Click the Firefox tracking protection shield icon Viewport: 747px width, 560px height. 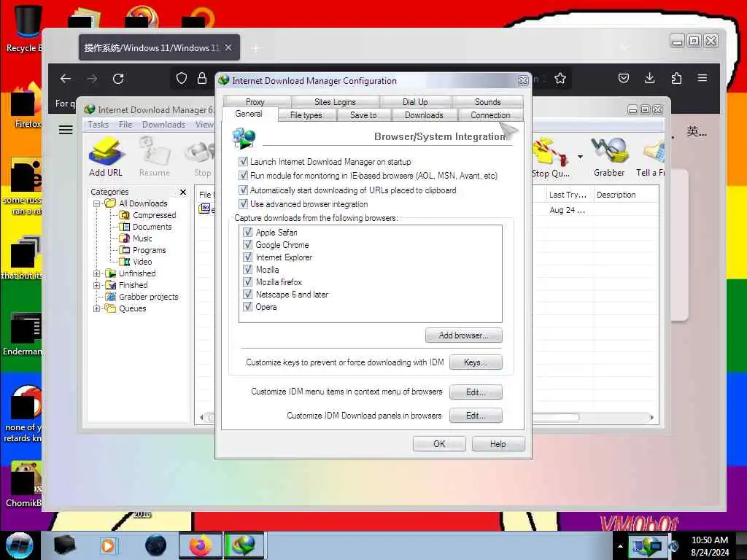point(182,78)
